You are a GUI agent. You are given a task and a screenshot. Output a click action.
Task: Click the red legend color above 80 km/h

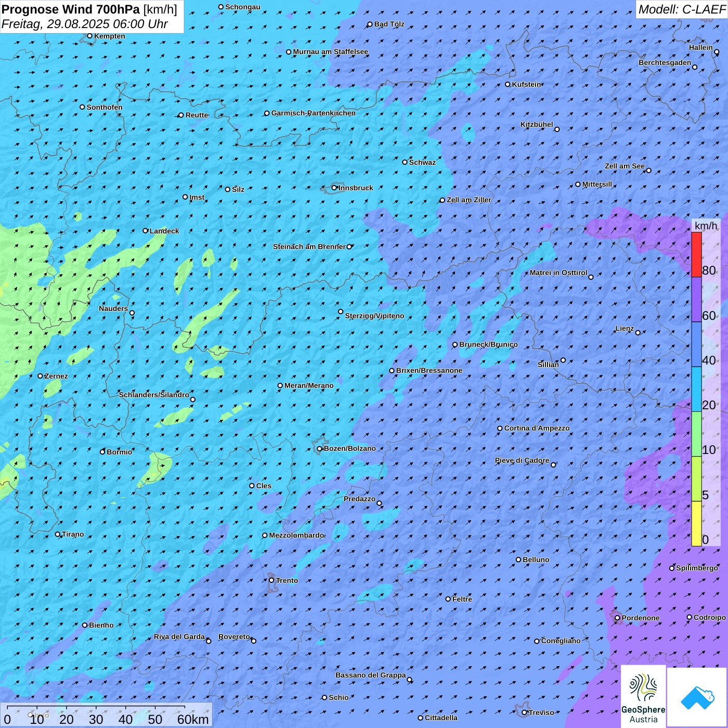696,254
